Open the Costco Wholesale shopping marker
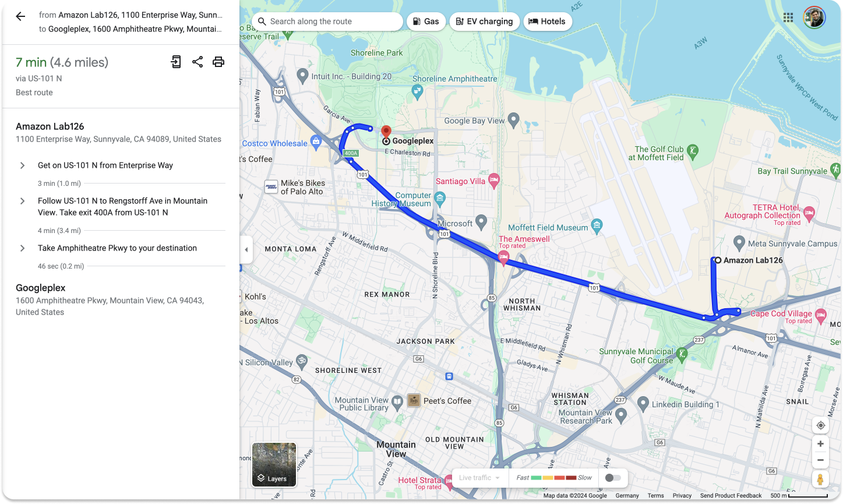The image size is (843, 504). tap(316, 141)
